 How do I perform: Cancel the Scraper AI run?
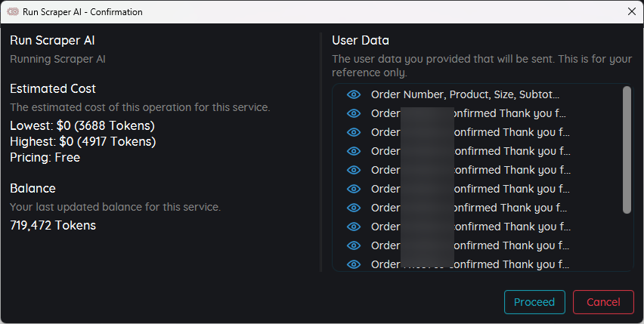click(x=603, y=302)
